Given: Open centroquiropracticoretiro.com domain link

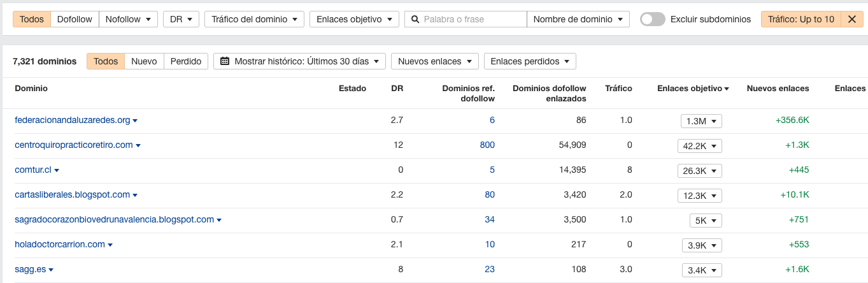Looking at the screenshot, I should coord(73,145).
